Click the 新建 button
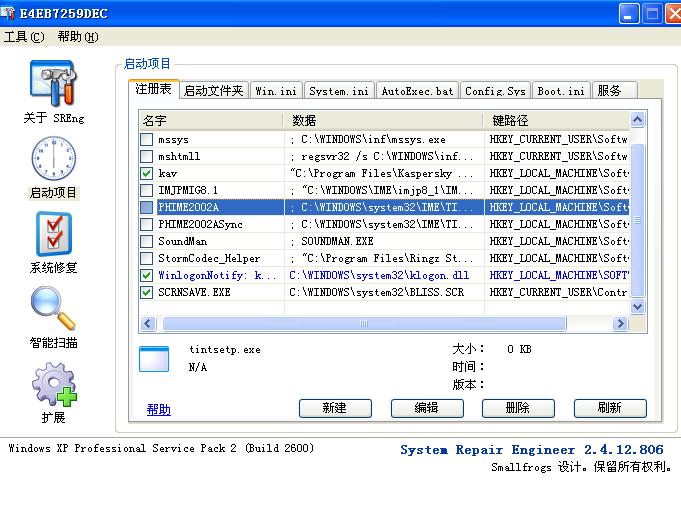Screen dimensions: 681x512 point(335,408)
